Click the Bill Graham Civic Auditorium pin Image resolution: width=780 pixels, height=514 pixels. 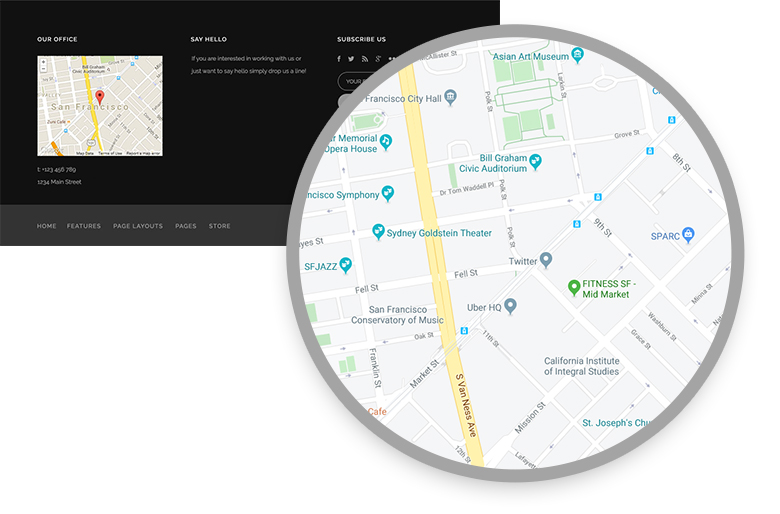(x=535, y=162)
